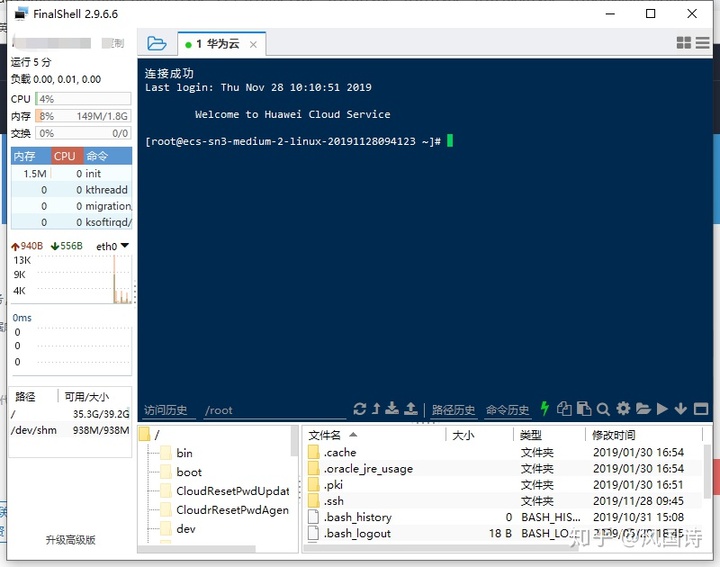Open terminal settings gear icon

(623, 408)
